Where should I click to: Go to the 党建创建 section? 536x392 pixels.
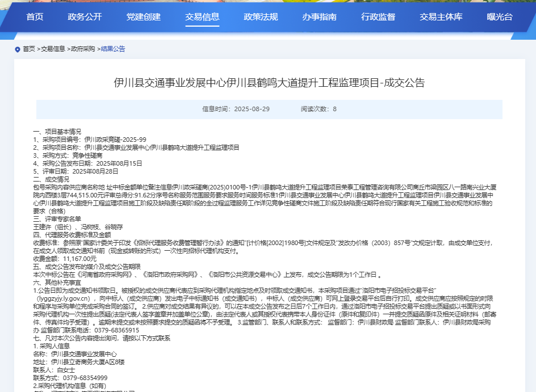tap(144, 16)
